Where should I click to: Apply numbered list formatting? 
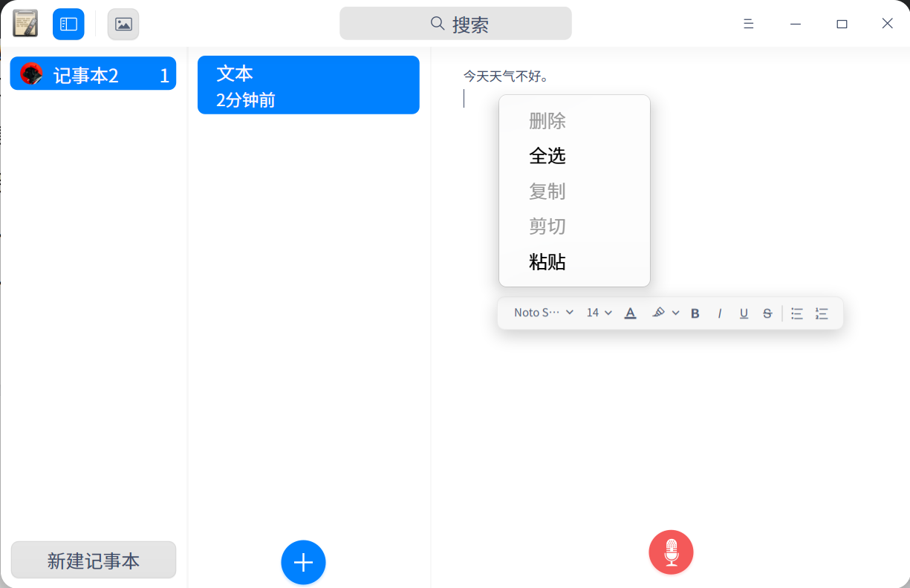[x=822, y=313]
